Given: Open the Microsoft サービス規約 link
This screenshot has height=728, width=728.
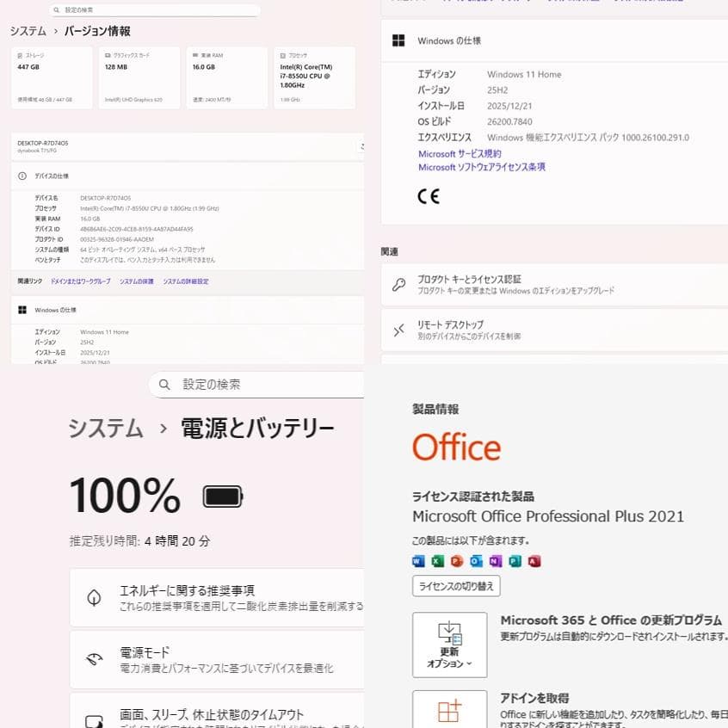Looking at the screenshot, I should click(x=460, y=154).
